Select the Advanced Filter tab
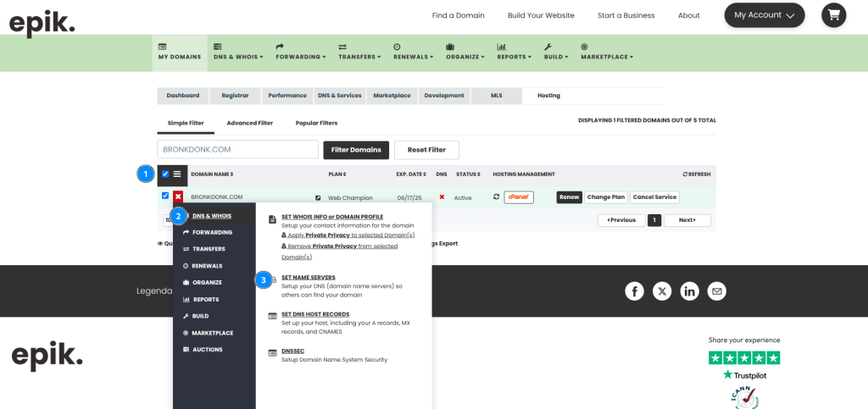The image size is (868, 409). tap(250, 124)
